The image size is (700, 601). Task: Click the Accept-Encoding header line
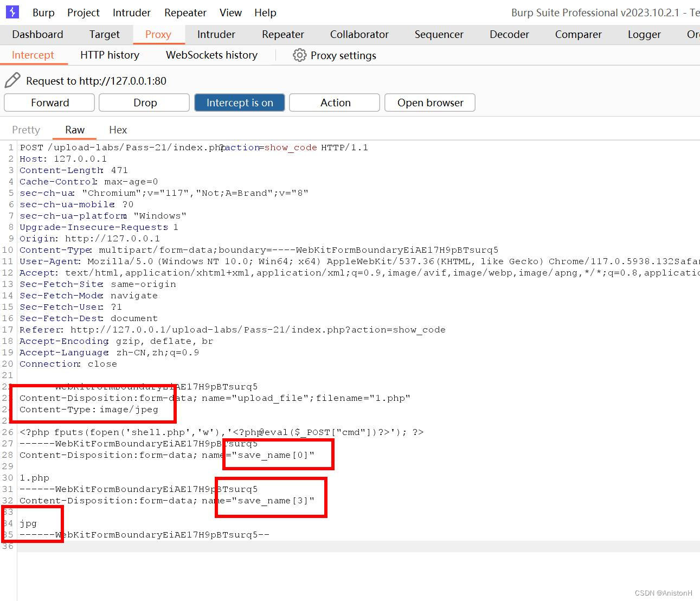[117, 341]
